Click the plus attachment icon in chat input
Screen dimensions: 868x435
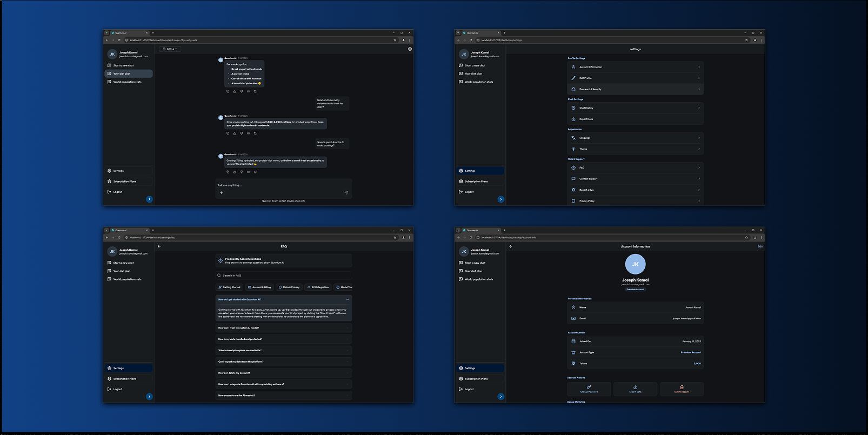(x=221, y=192)
